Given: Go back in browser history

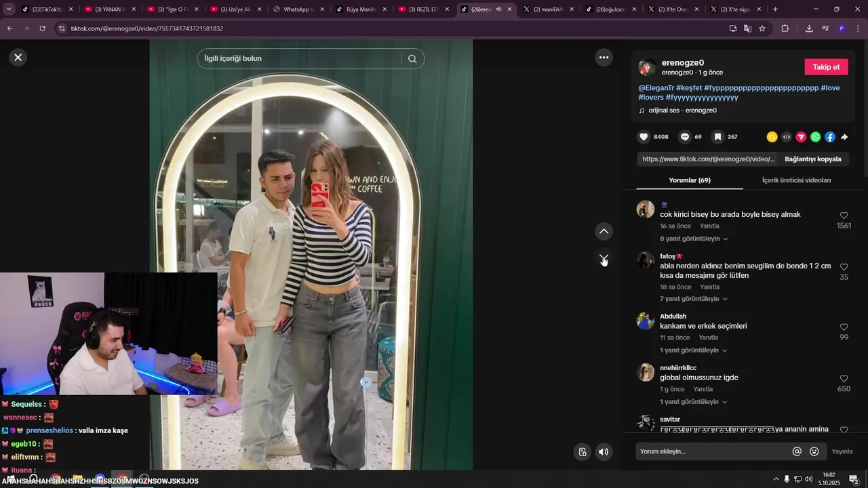Looking at the screenshot, I should tap(9, 28).
